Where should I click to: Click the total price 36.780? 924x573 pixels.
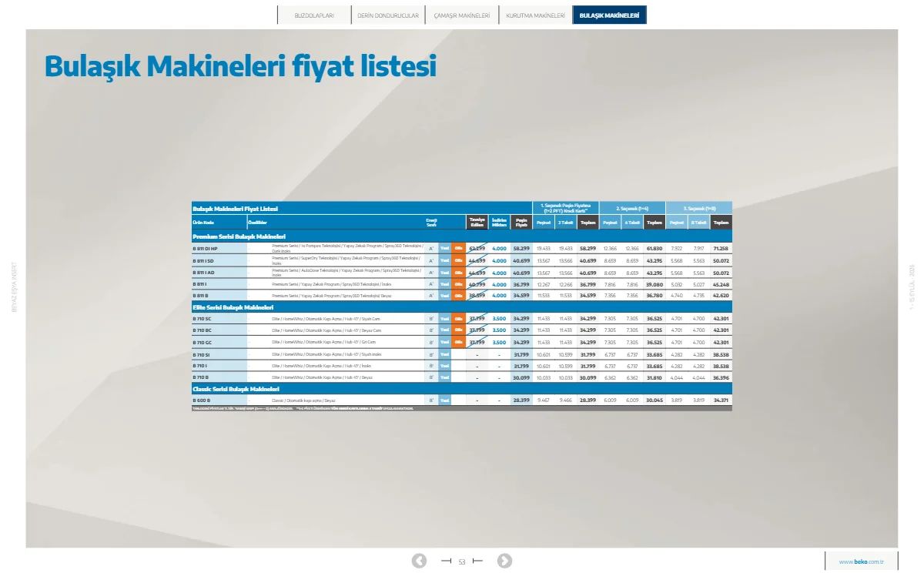654,295
